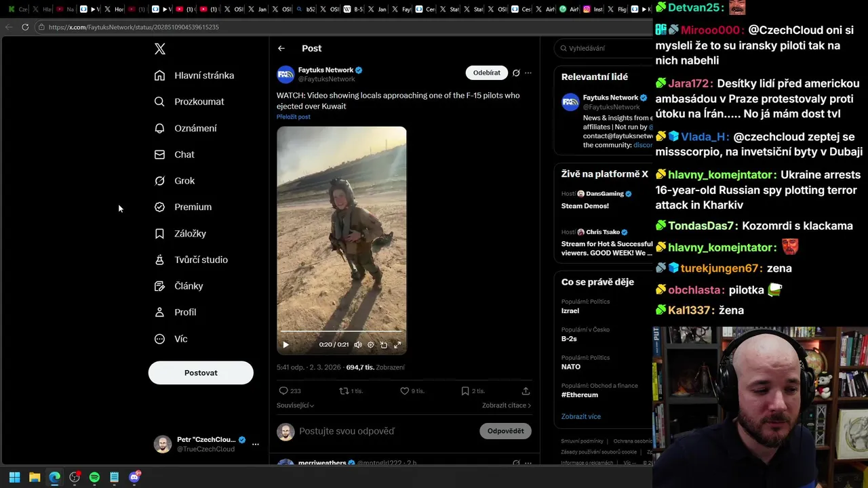Click the video progress bar

tap(342, 331)
